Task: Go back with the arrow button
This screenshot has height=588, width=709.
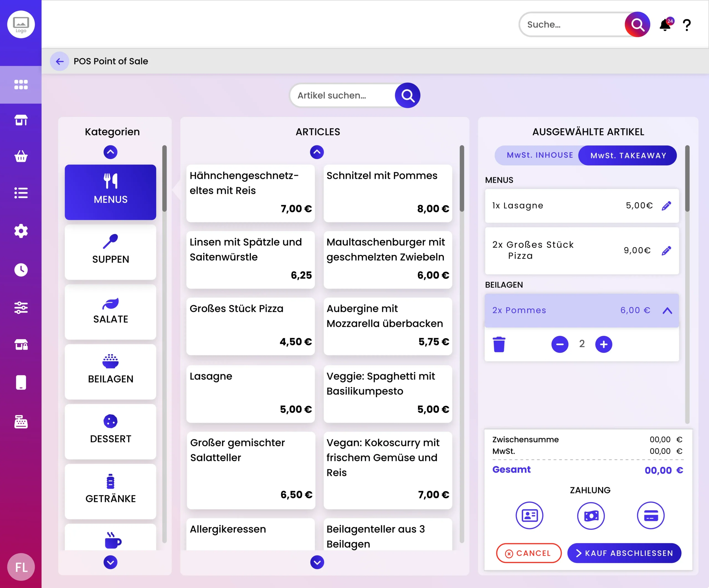Action: (x=60, y=61)
